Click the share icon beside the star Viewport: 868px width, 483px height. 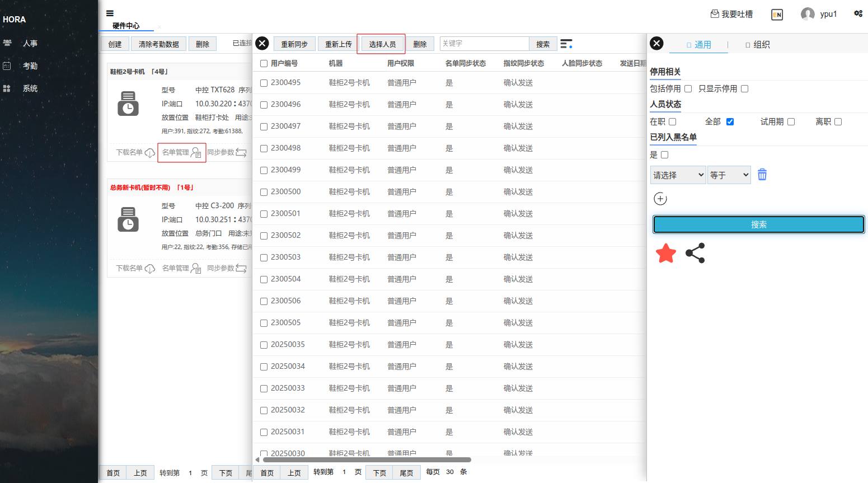click(695, 254)
